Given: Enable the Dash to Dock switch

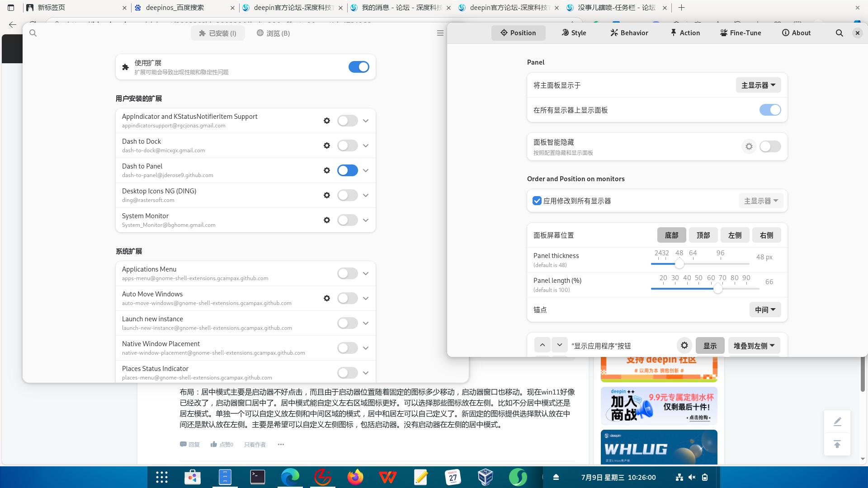Looking at the screenshot, I should click(348, 145).
